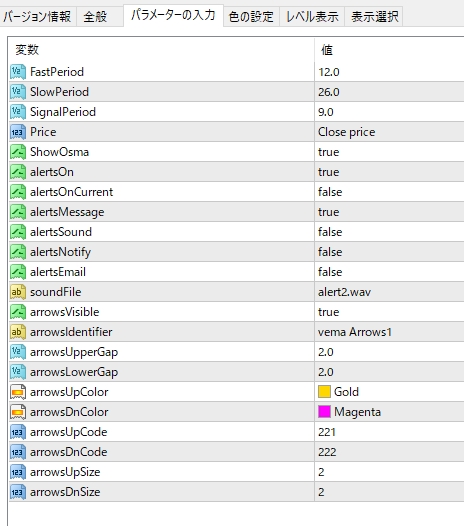Viewport: 464px width, 526px height.
Task: Edit the arrowsLowerGap value 2.0
Action: [326, 372]
